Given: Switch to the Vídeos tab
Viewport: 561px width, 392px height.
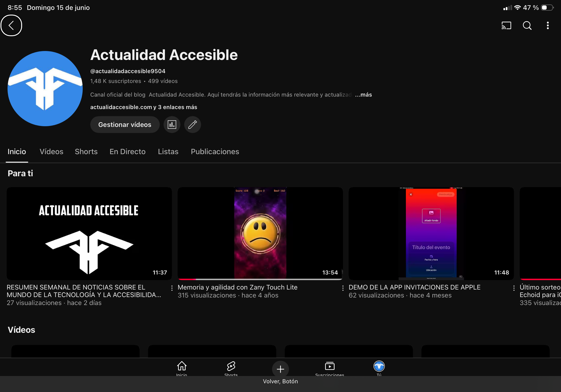Looking at the screenshot, I should pos(51,152).
